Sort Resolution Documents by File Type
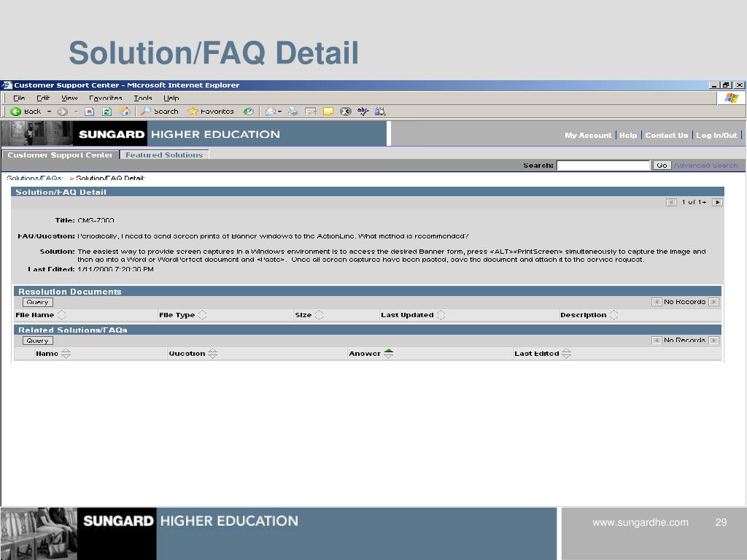This screenshot has height=560, width=747. (x=203, y=315)
